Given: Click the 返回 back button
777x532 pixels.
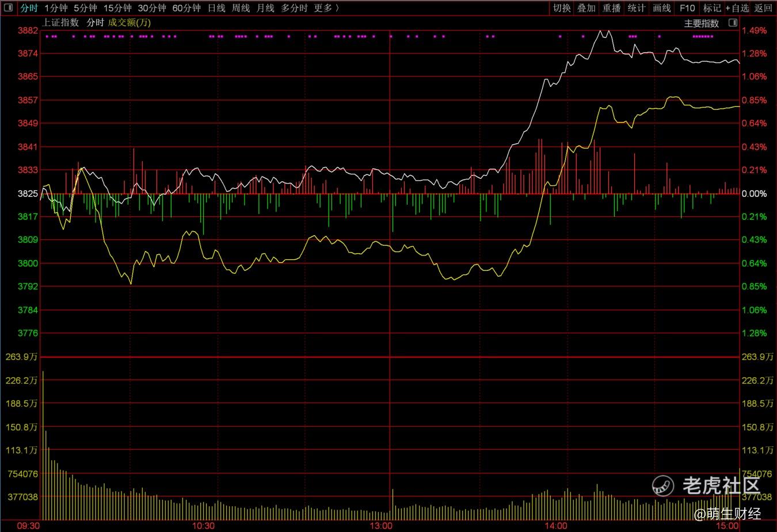Looking at the screenshot, I should coord(763,8).
